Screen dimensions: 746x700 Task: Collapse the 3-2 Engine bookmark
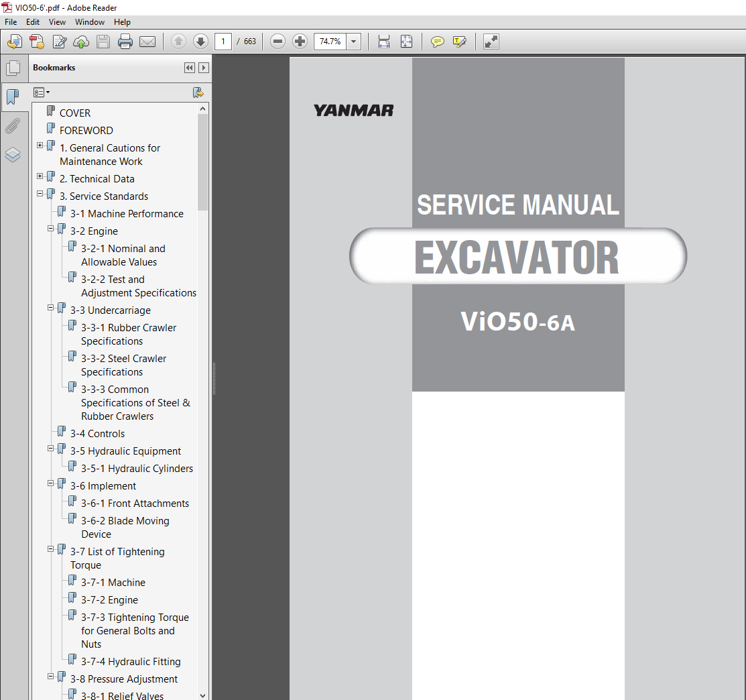(x=50, y=229)
